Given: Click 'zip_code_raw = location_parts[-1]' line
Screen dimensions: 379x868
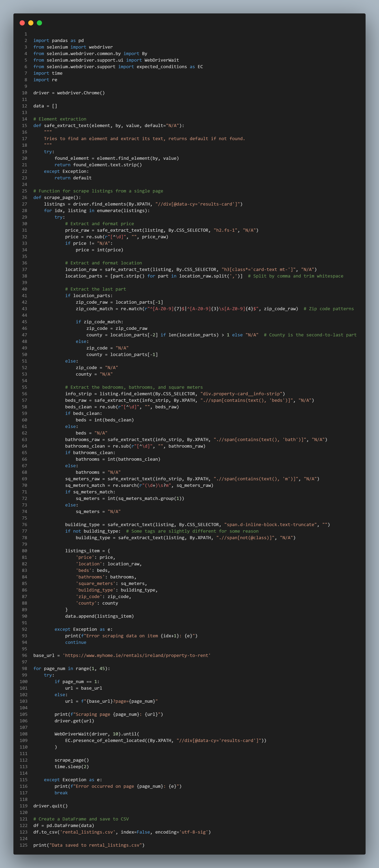Looking at the screenshot, I should 119,302.
